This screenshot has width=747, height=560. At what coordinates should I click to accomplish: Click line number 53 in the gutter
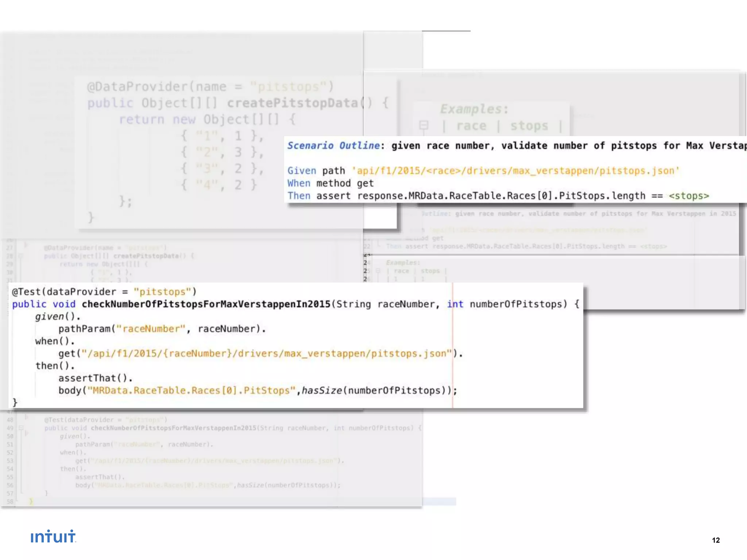click(x=10, y=461)
